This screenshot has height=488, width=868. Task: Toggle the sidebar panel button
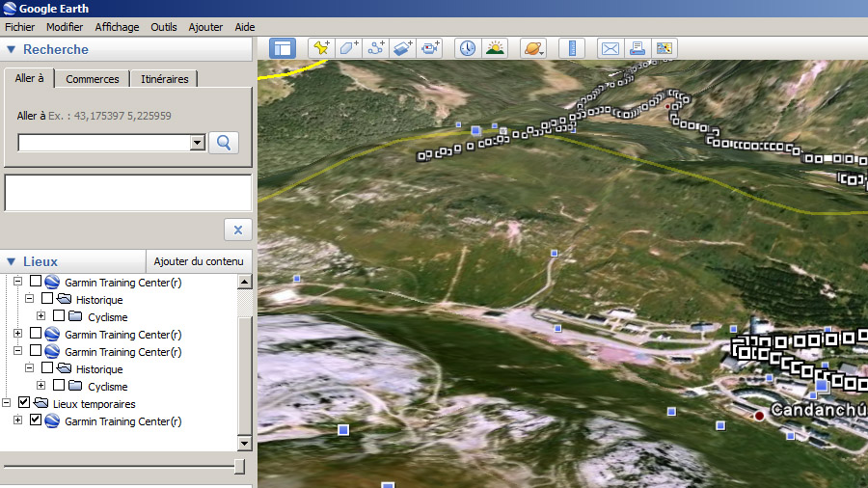282,47
